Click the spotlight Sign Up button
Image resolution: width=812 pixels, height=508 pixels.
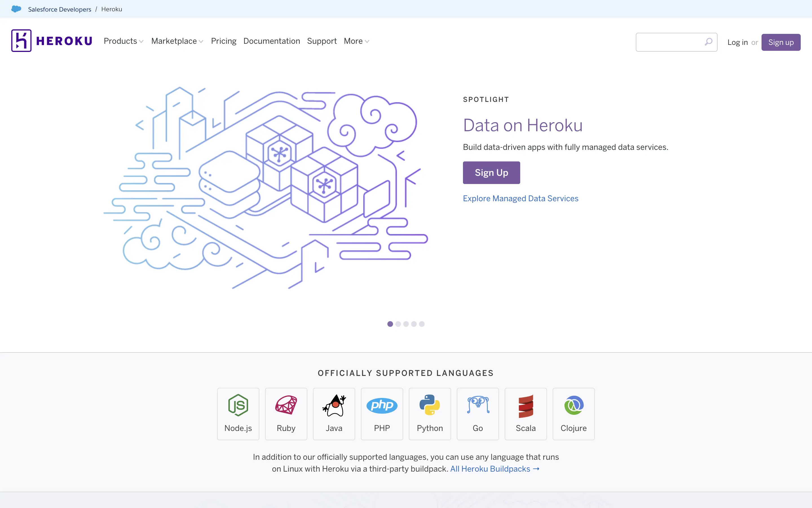tap(491, 173)
